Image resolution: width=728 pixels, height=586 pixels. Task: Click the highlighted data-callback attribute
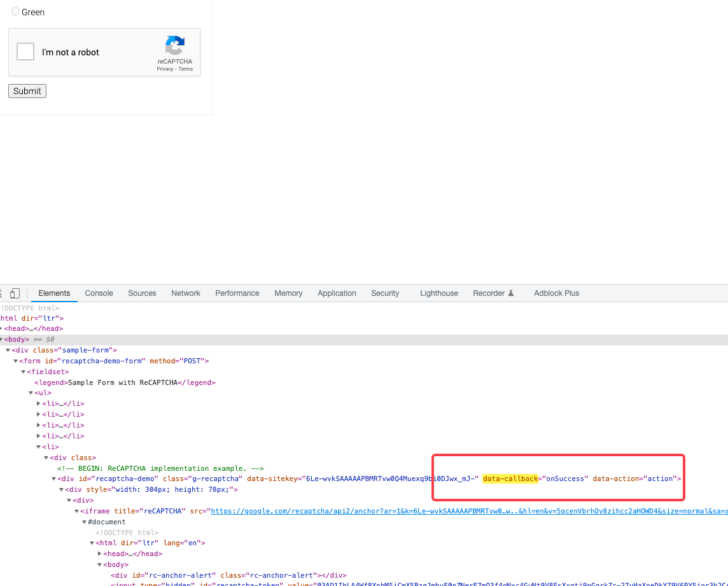[x=510, y=478]
